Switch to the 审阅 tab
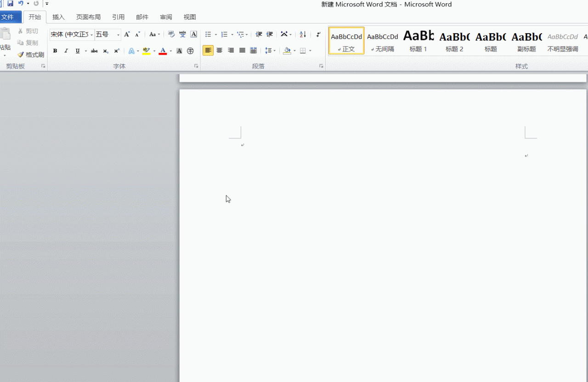Viewport: 588px width, 382px height. click(166, 17)
